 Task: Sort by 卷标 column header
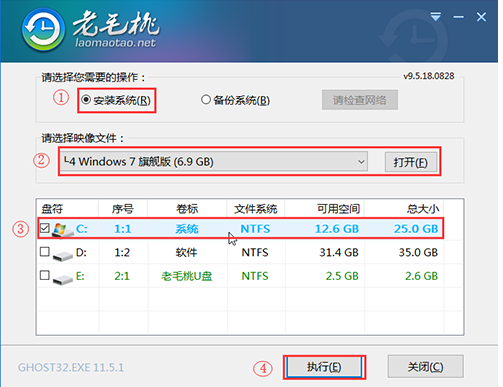[187, 209]
